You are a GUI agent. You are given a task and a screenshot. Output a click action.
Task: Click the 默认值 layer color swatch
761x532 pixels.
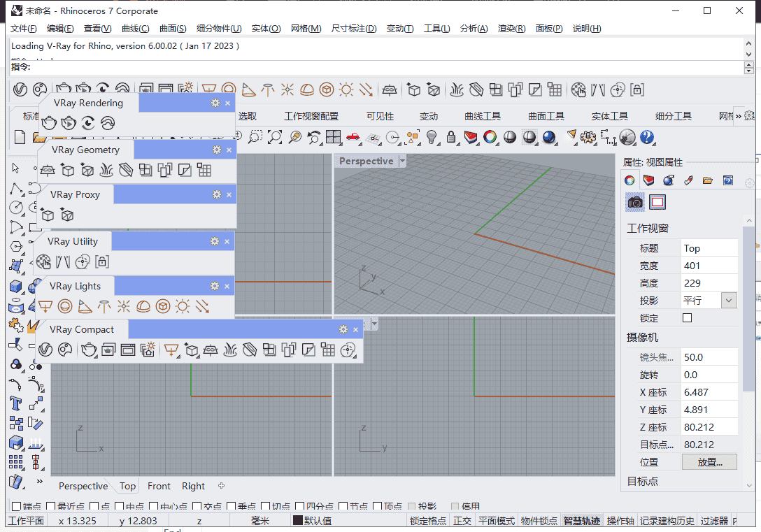[x=299, y=520]
